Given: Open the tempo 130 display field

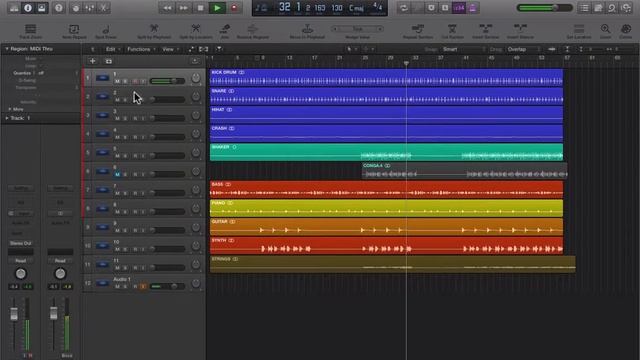Looking at the screenshot, I should (337, 8).
